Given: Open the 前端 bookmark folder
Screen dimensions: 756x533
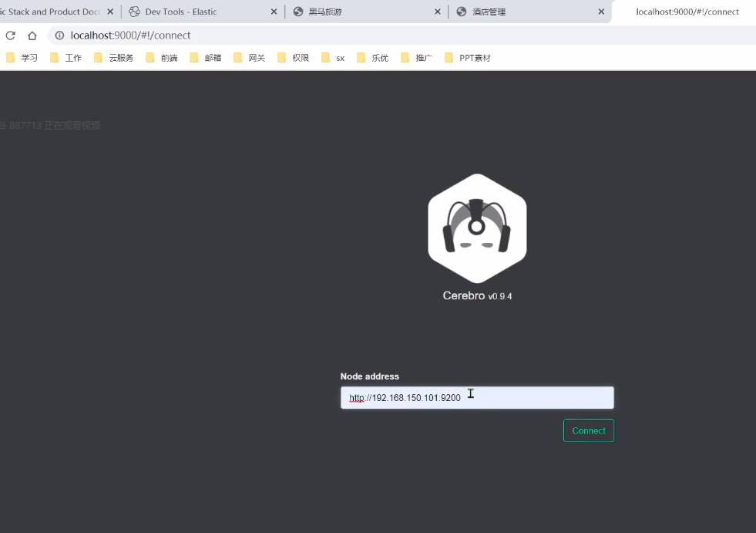Looking at the screenshot, I should pyautogui.click(x=162, y=58).
